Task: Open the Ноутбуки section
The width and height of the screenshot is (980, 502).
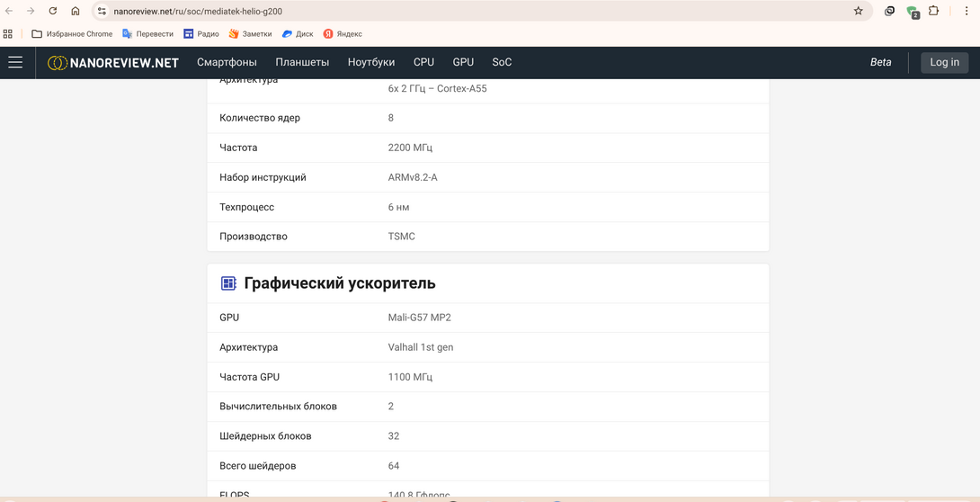Action: (371, 62)
